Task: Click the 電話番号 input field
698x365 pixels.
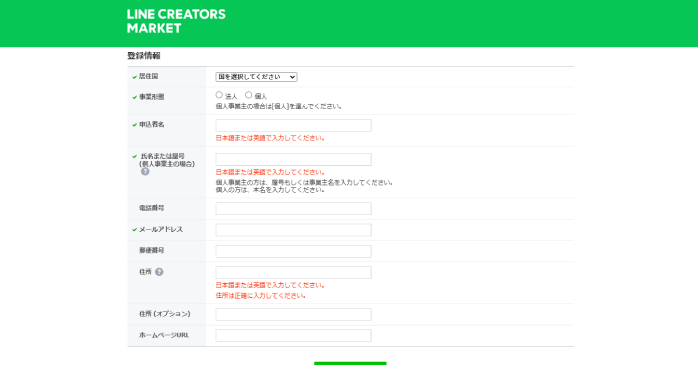Action: click(293, 208)
